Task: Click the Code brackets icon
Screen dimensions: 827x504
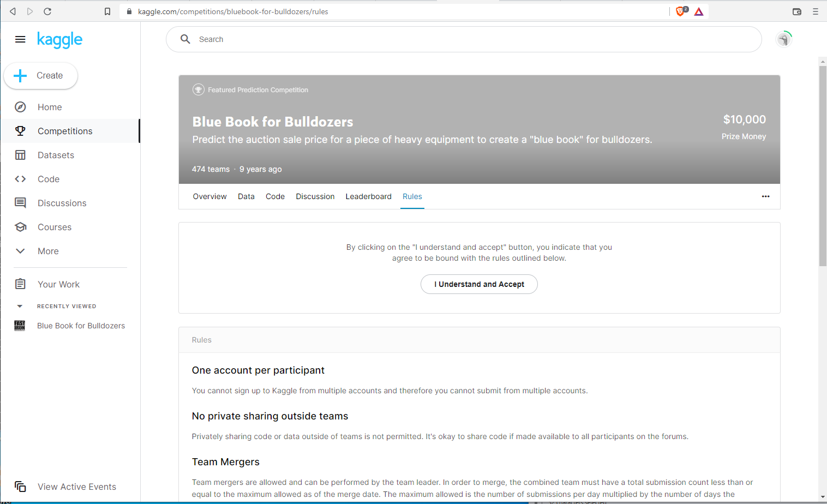Action: click(20, 179)
